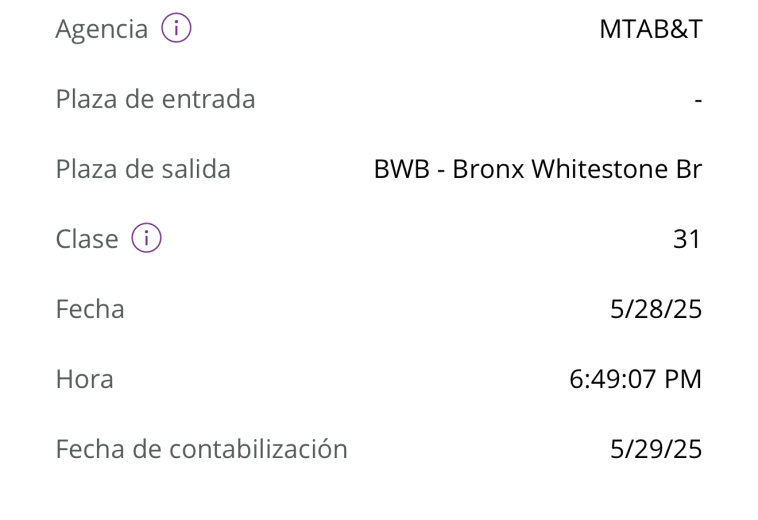Select the class value 31
758x520 pixels.
[x=687, y=239]
